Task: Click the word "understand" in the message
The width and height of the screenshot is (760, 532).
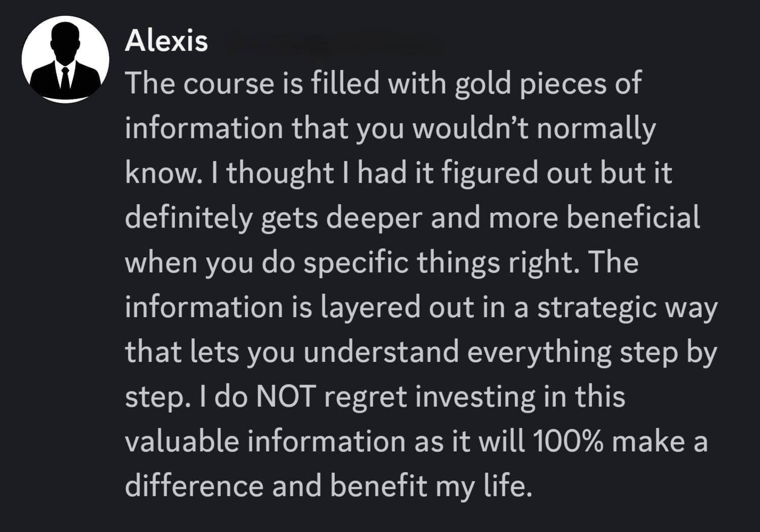Action: [x=381, y=352]
